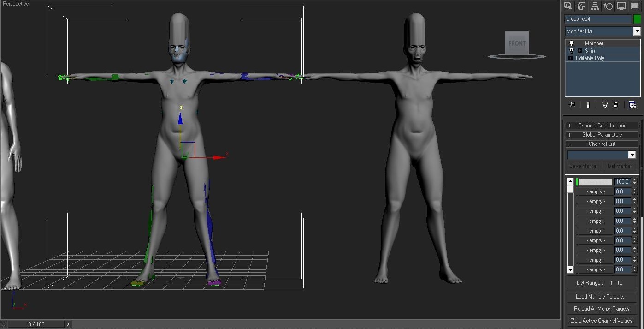Expand the Editable Poly sub-objects
This screenshot has width=644, height=329.
click(570, 58)
